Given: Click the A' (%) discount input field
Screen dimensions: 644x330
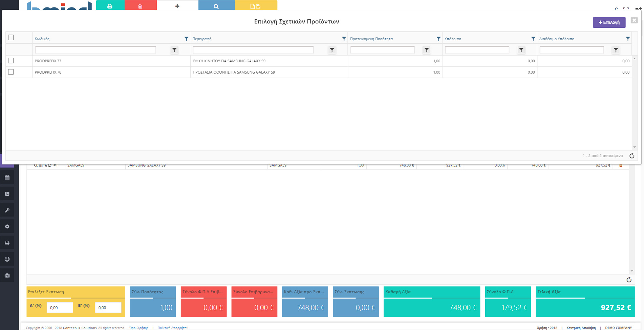Looking at the screenshot, I should click(x=60, y=308).
